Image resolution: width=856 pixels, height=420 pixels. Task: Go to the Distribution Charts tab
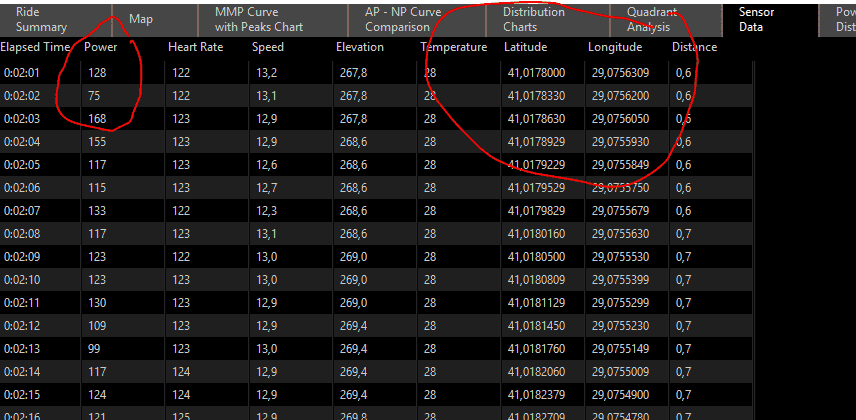pyautogui.click(x=533, y=19)
